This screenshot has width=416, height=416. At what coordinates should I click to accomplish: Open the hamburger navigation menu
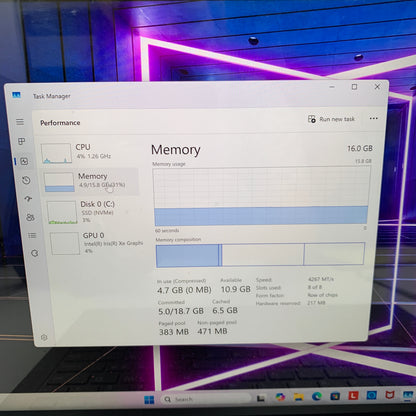(x=20, y=122)
